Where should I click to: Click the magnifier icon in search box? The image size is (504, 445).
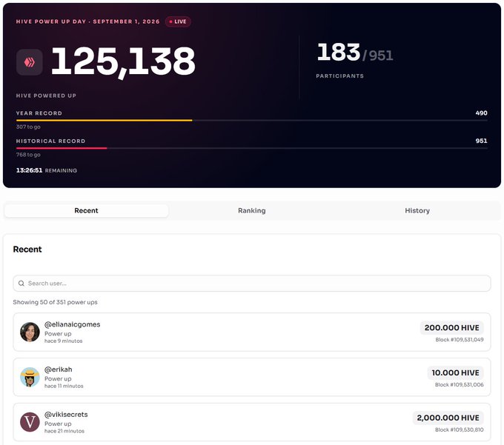point(21,283)
